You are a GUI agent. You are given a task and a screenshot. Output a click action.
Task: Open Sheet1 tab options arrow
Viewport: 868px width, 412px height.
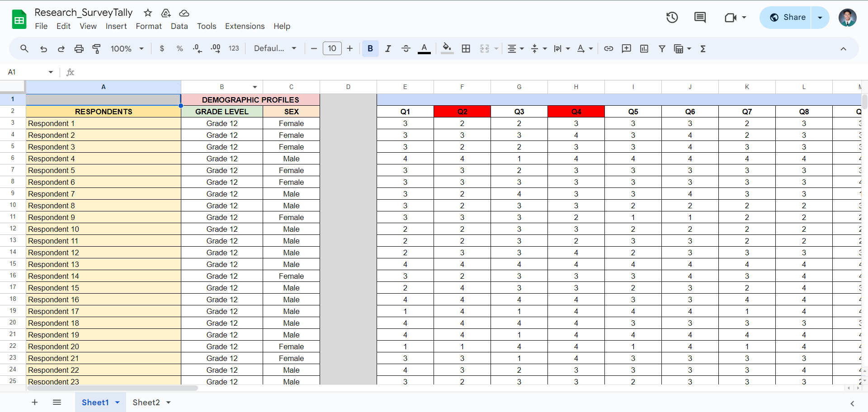[118, 403]
